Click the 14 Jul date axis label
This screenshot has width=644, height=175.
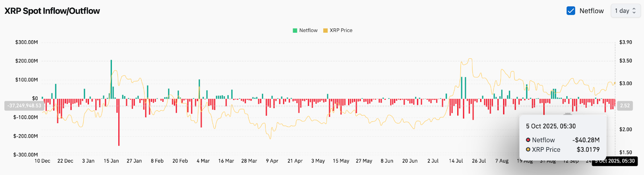[456, 161]
